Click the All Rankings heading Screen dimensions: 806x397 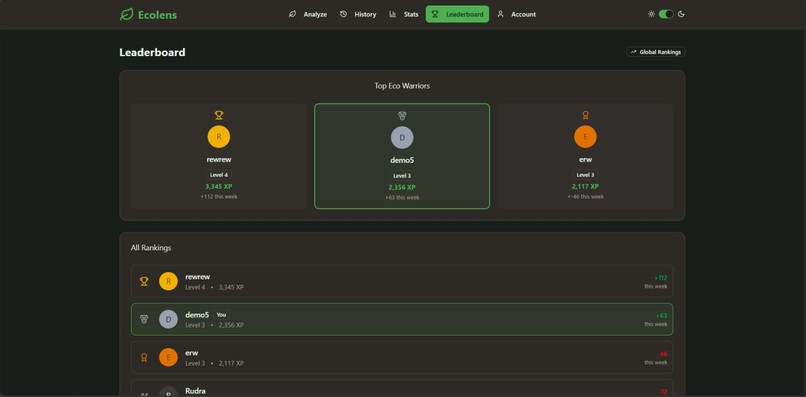tap(151, 248)
